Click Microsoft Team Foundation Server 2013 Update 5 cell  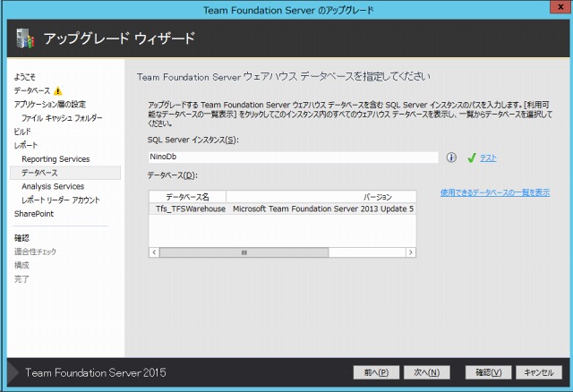coord(323,209)
